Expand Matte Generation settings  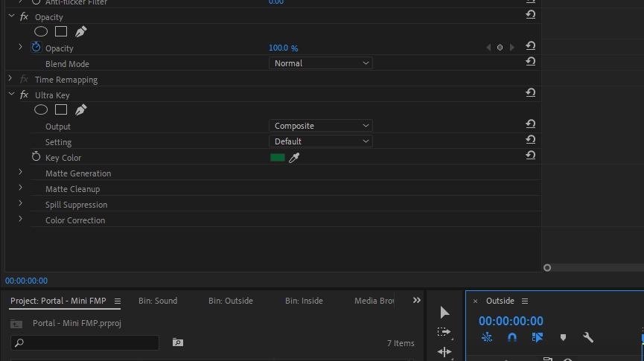click(21, 172)
